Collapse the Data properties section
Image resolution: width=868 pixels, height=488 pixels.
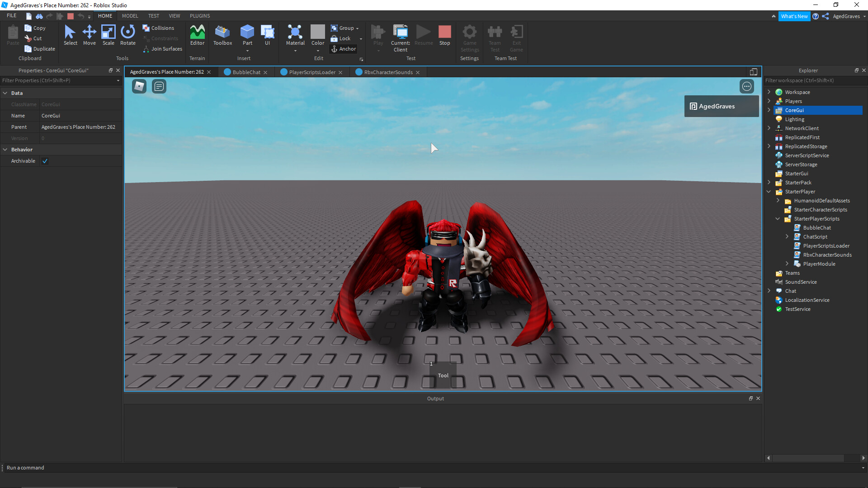pyautogui.click(x=5, y=93)
